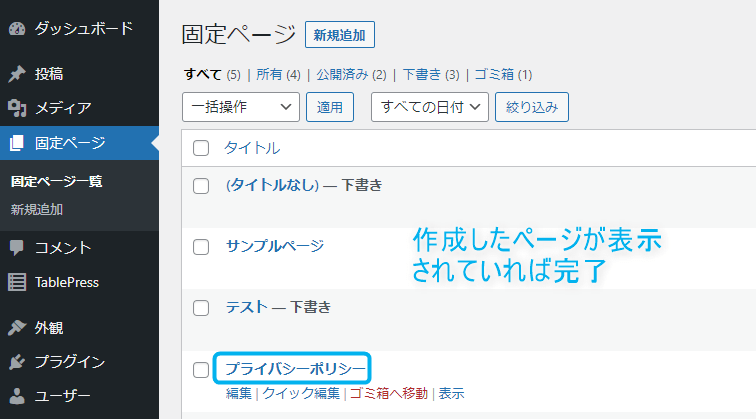Screen dimensions: 756x419
Task: Click the 投稿 pushpin icon
Action: (x=17, y=74)
